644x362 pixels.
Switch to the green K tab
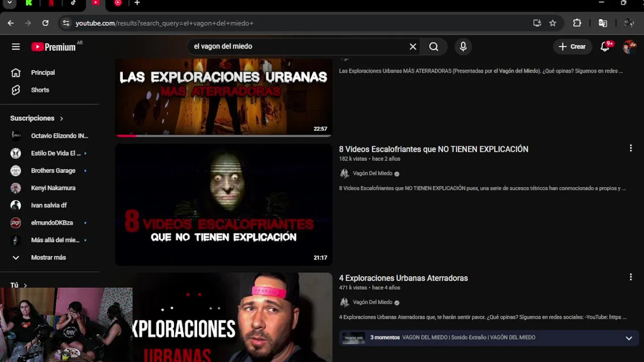[x=29, y=3]
